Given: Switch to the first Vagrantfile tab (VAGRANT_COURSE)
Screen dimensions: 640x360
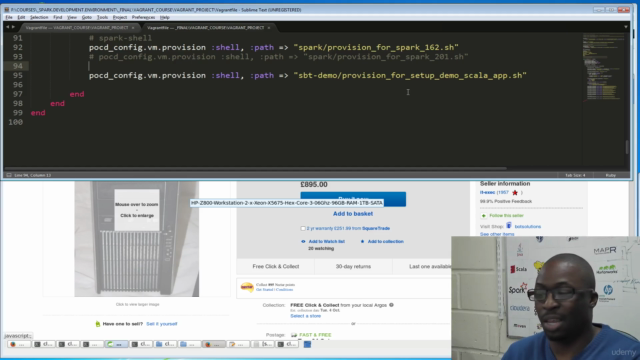Looking at the screenshot, I should (x=77, y=28).
